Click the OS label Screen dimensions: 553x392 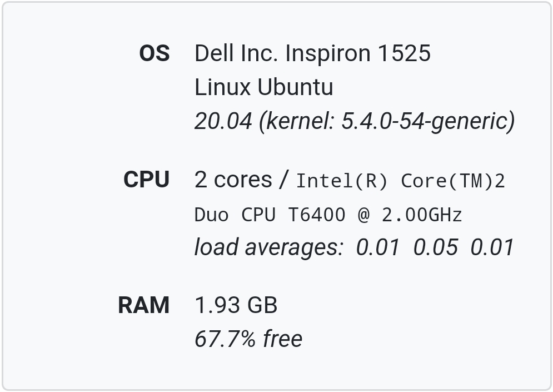pyautogui.click(x=154, y=54)
